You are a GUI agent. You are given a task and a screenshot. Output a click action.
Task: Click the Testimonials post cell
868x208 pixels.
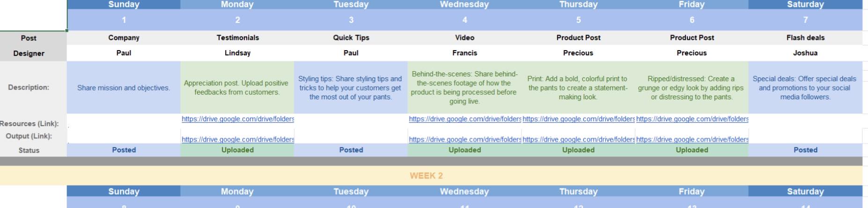tap(237, 37)
